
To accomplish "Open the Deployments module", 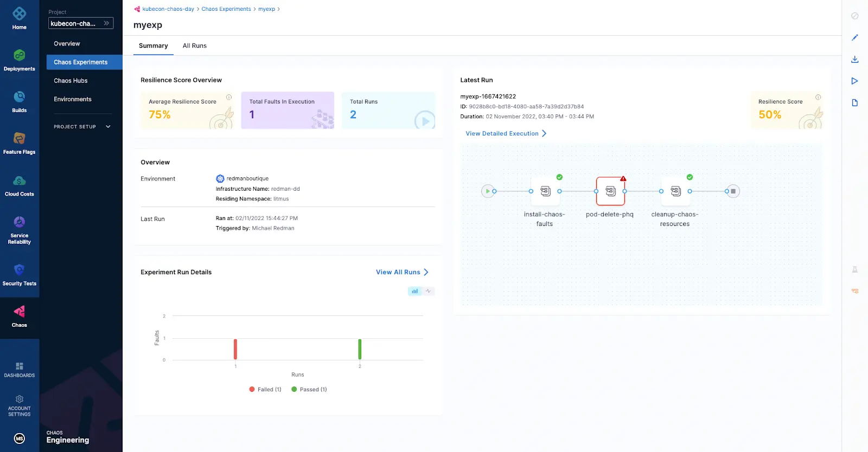I will [20, 60].
